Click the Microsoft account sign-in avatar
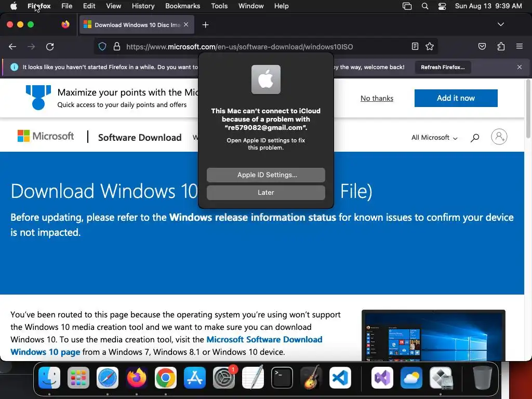 499,137
